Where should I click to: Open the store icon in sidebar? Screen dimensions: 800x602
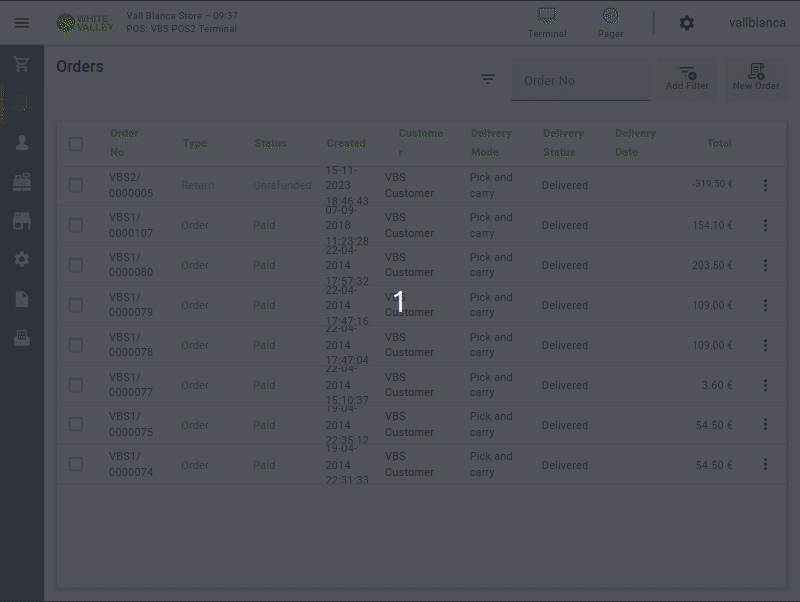22,221
